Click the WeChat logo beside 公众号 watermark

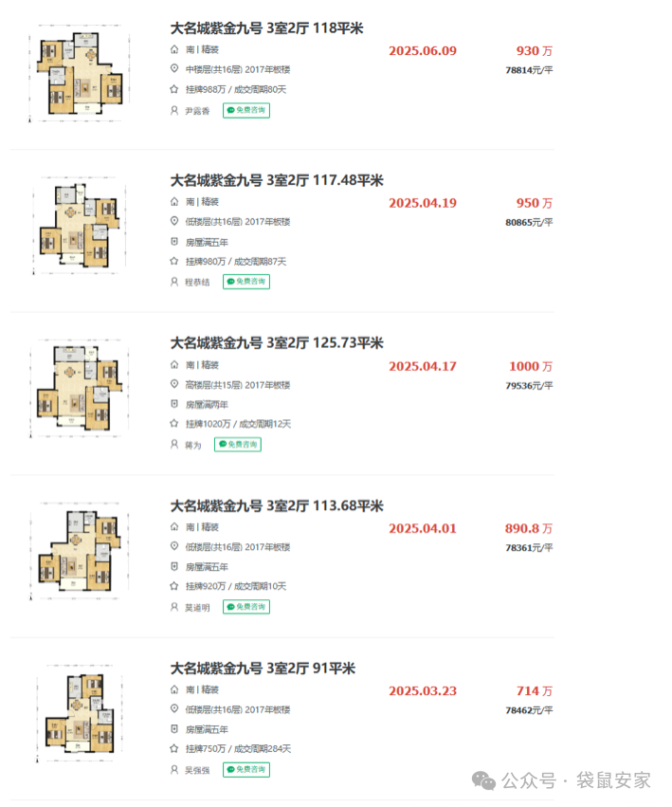coord(484,780)
